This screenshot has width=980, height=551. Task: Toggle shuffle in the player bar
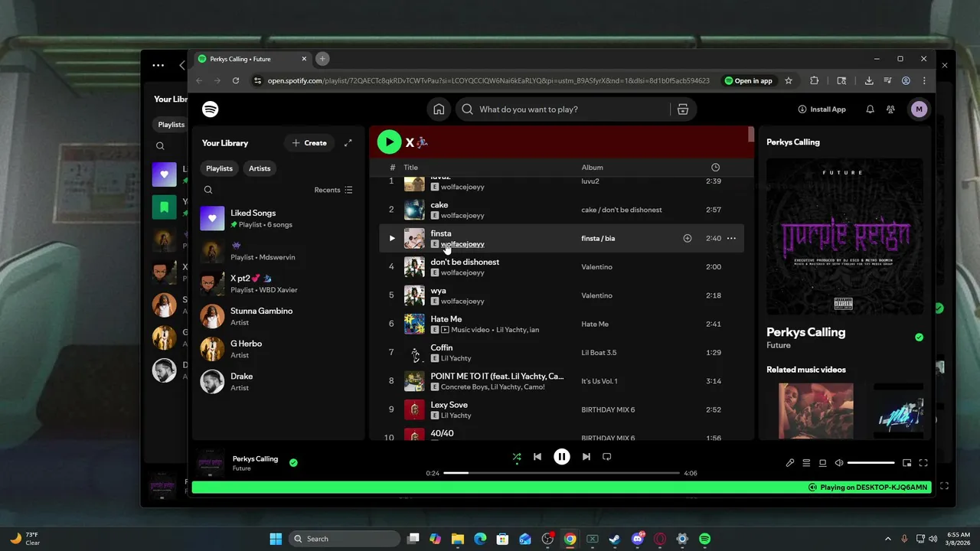click(517, 457)
